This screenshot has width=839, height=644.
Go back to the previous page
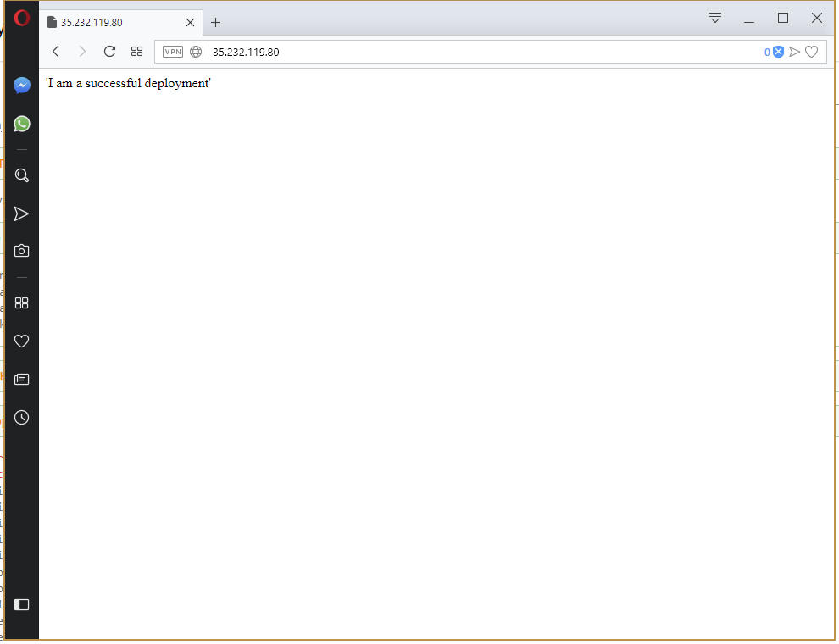tap(56, 52)
